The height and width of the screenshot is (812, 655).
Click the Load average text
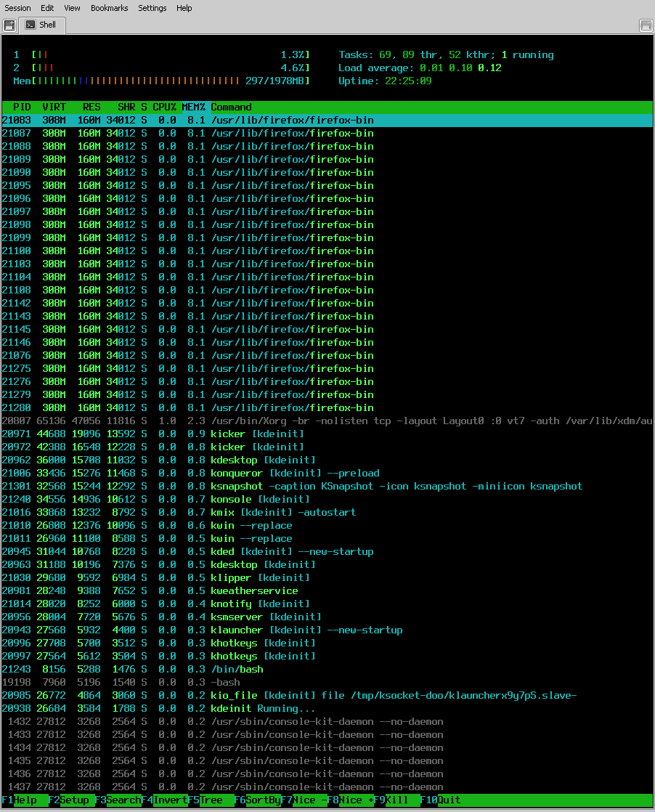click(420, 68)
